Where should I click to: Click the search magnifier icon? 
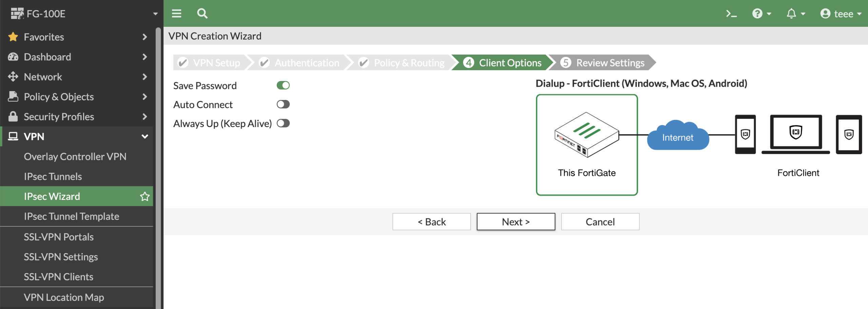pyautogui.click(x=202, y=14)
